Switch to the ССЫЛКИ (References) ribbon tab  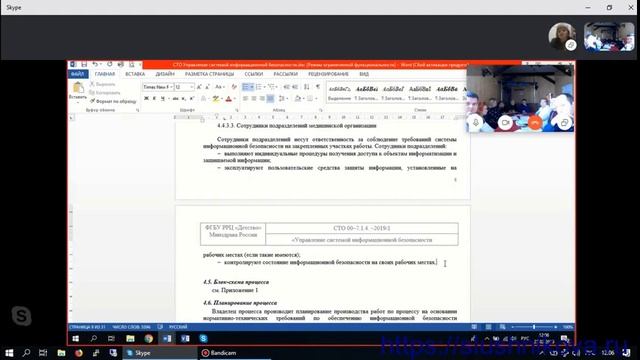point(254,74)
